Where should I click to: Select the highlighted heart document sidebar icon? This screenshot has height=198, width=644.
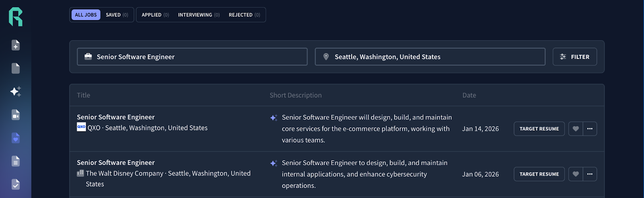(16, 138)
